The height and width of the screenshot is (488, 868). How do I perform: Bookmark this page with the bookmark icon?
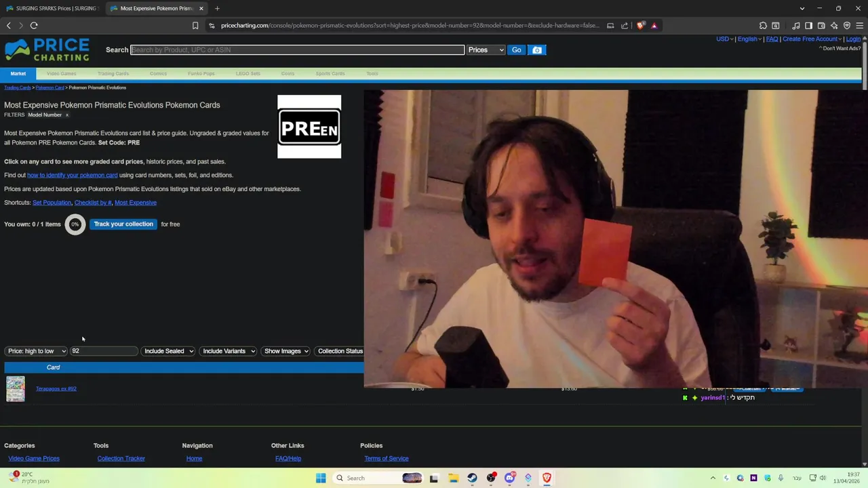point(195,26)
